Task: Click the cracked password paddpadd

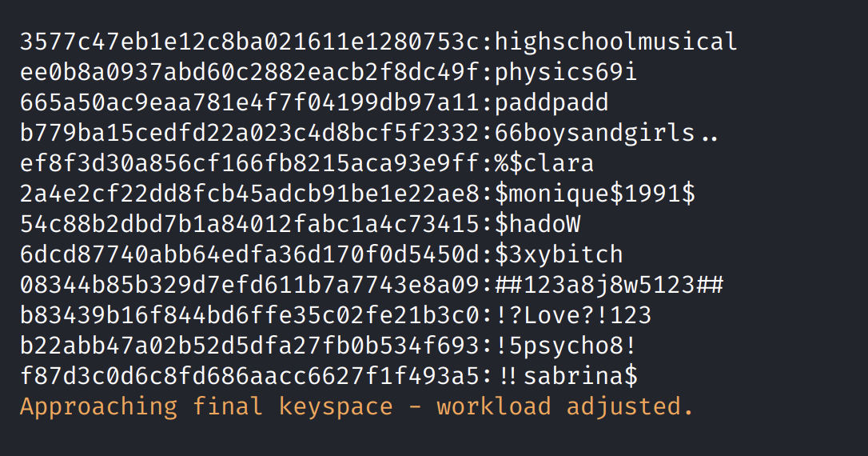Action: tap(551, 102)
